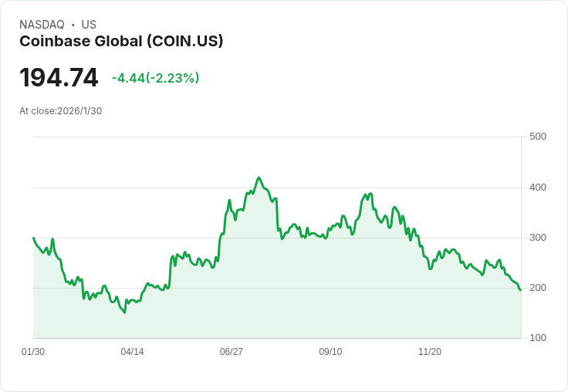Screen dimensions: 568x392
Task: Click the 09/10 x-axis date label
Action: click(x=330, y=352)
